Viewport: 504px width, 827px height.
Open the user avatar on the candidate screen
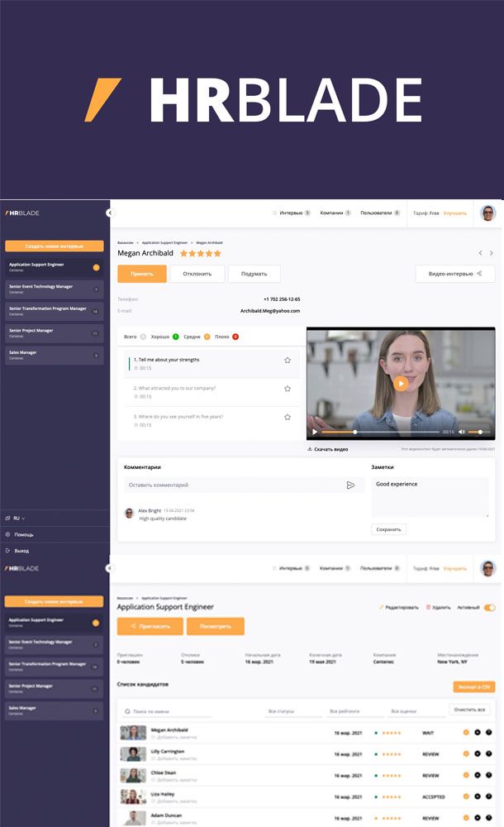coord(488,213)
